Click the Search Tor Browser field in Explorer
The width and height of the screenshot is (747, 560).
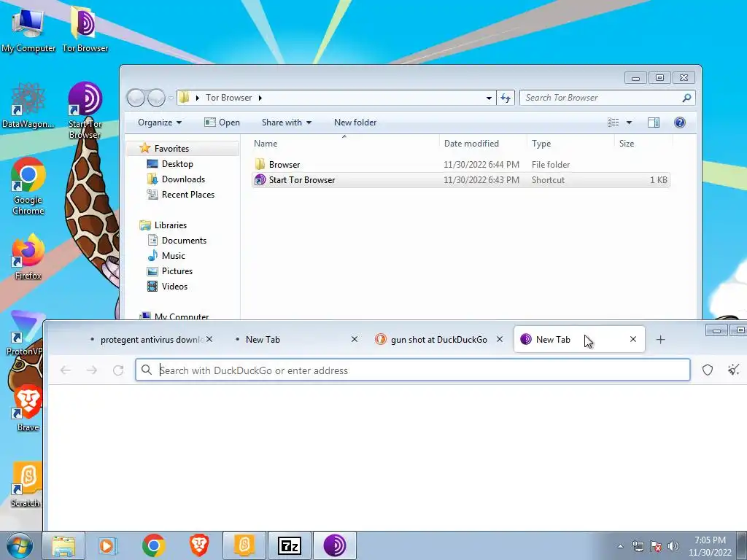pyautogui.click(x=607, y=98)
